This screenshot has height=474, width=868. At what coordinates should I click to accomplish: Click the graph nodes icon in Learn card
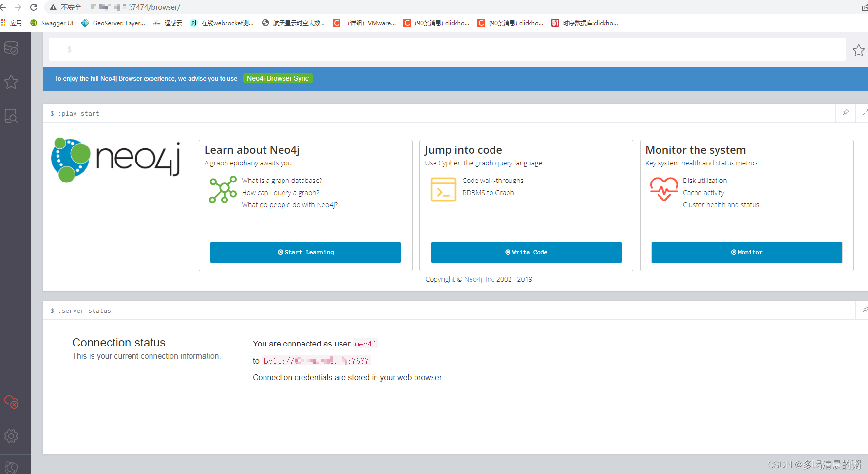tap(223, 190)
